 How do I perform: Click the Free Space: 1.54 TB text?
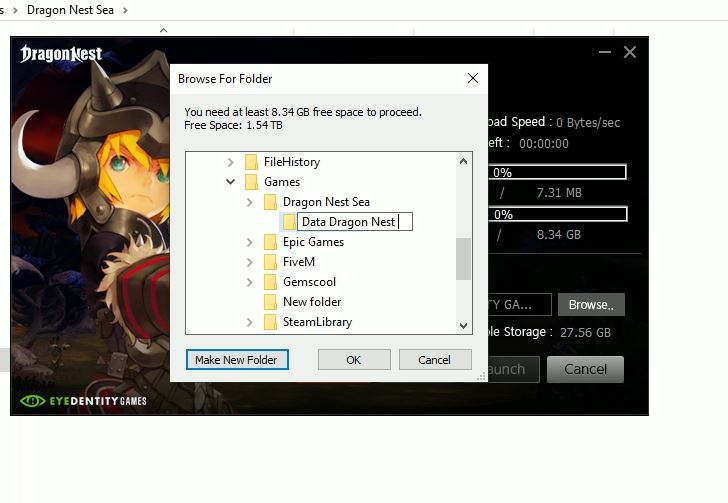click(x=233, y=125)
